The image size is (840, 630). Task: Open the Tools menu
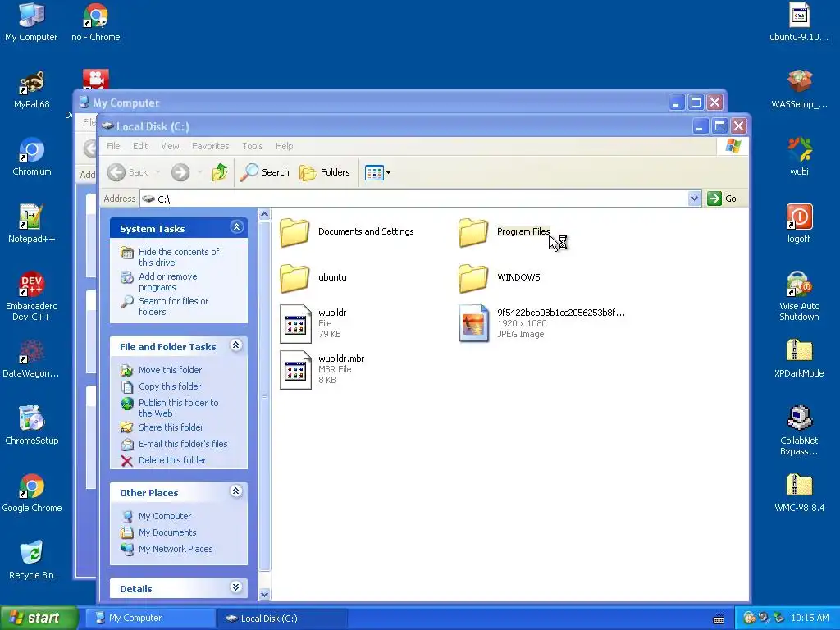(x=253, y=146)
